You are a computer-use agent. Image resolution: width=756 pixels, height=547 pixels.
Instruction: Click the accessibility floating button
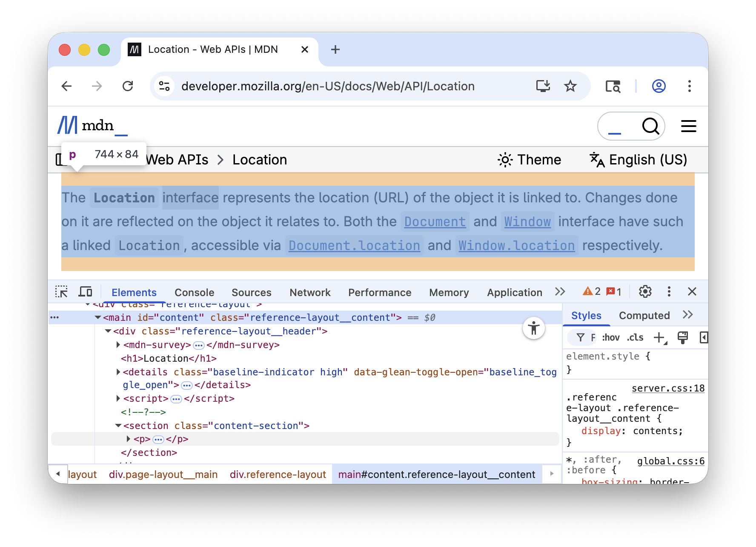pos(533,328)
